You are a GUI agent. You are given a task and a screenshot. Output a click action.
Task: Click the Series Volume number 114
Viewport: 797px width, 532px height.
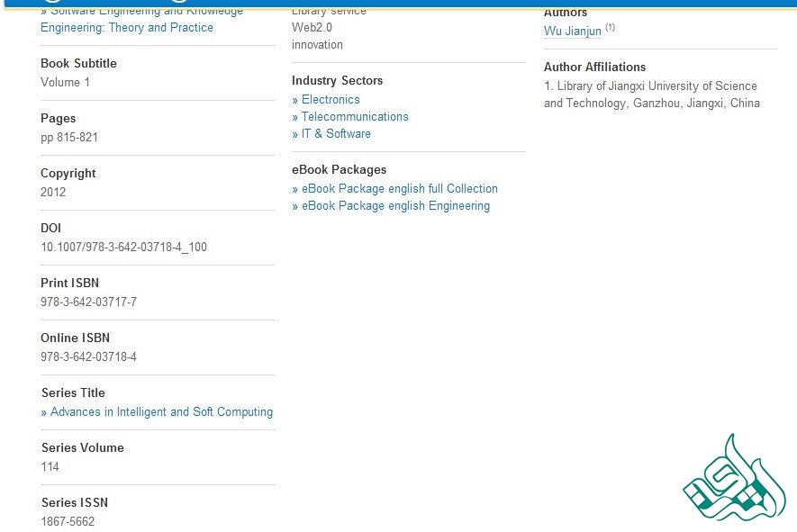pos(50,467)
